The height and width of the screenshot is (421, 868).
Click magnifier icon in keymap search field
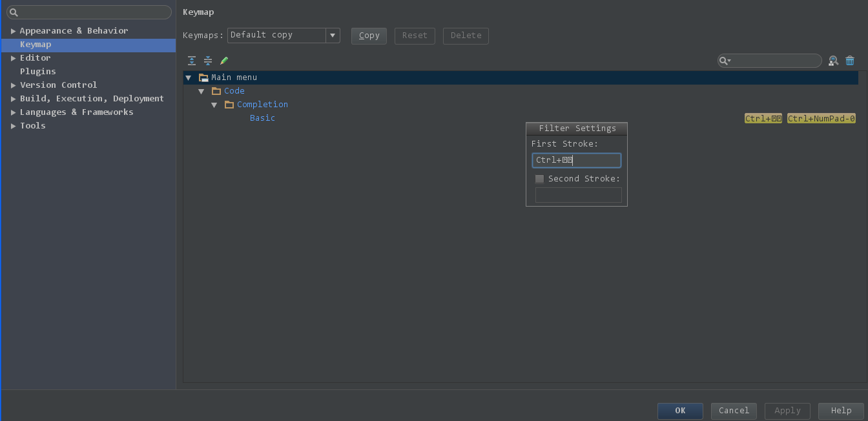(725, 61)
